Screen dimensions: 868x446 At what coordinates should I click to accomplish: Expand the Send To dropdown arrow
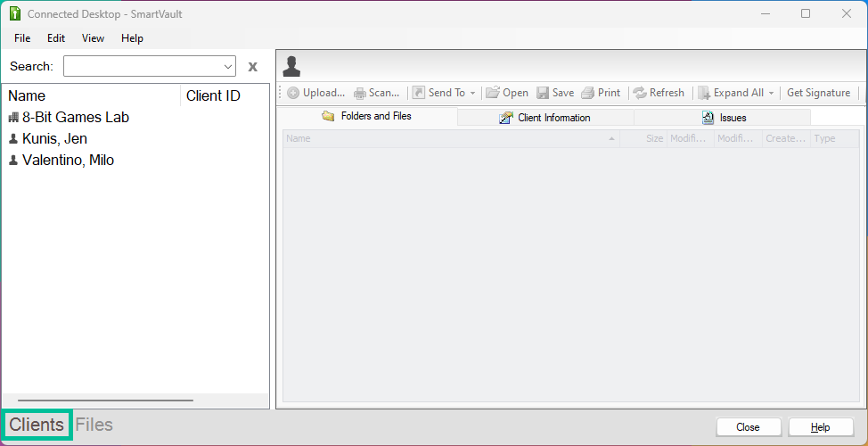(472, 93)
